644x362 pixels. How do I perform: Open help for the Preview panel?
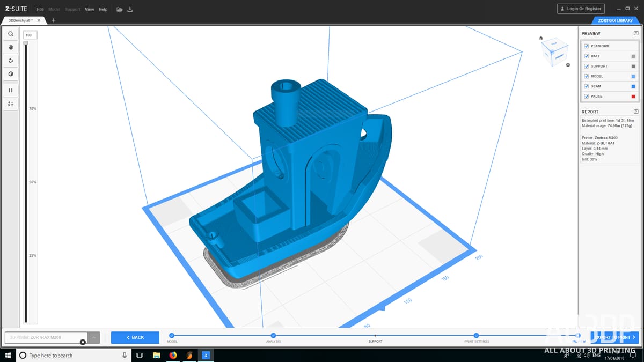[636, 33]
